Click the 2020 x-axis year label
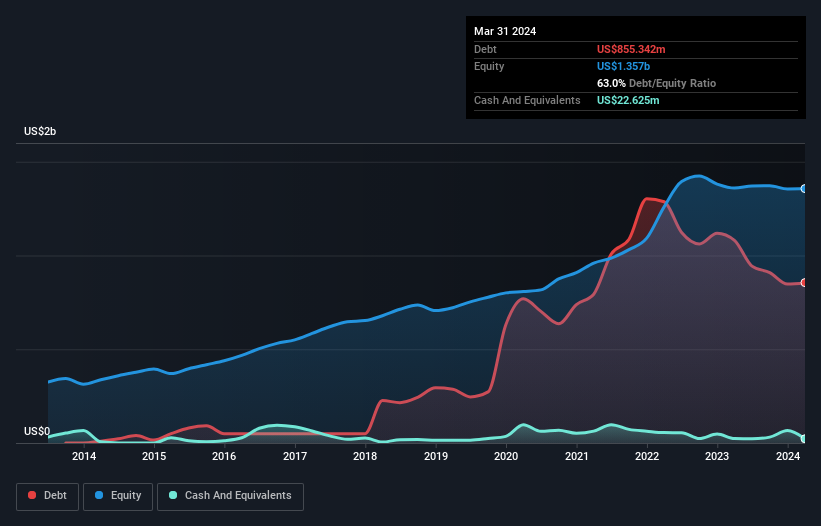Image resolution: width=821 pixels, height=526 pixels. click(506, 456)
